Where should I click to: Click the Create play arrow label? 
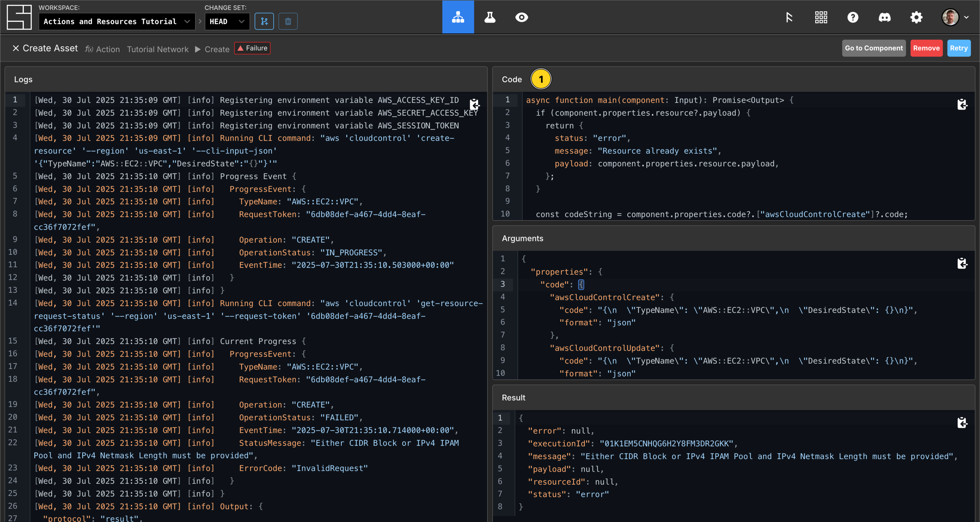212,49
